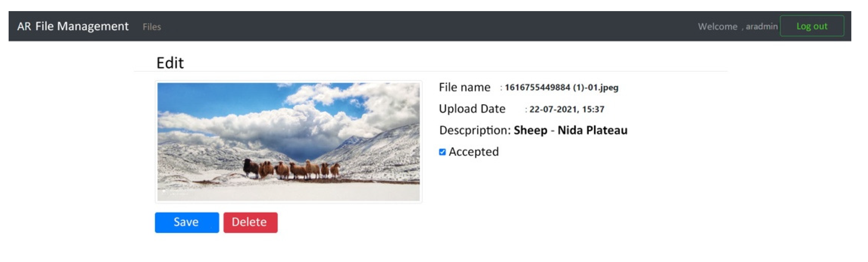Image resolution: width=868 pixels, height=262 pixels.
Task: Click the word Sheep in the description
Action: pos(530,130)
